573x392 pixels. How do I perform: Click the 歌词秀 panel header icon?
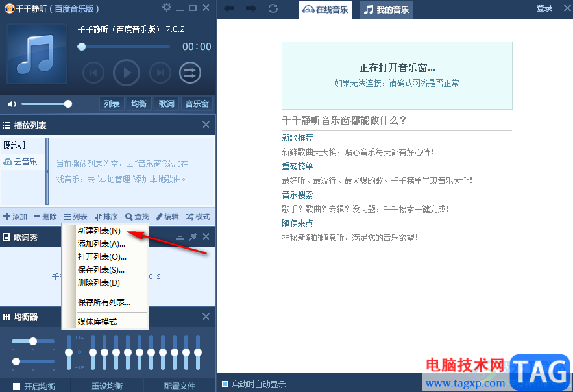(6, 238)
